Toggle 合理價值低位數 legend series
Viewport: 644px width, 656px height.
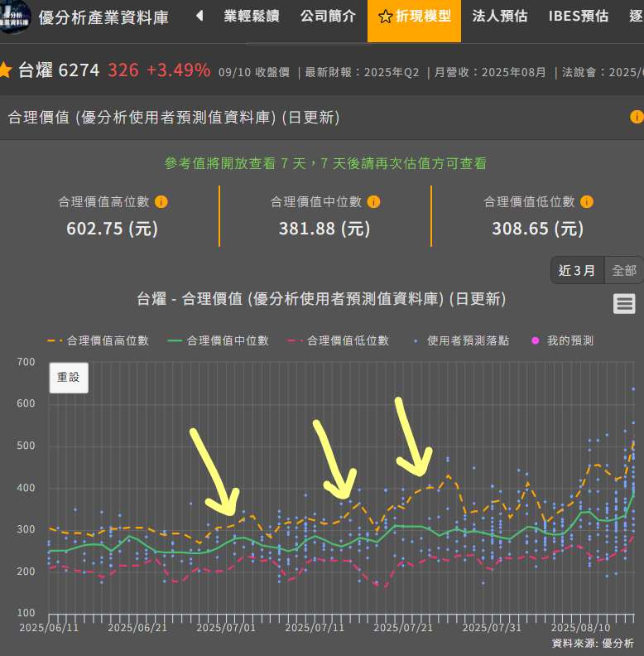point(339,340)
